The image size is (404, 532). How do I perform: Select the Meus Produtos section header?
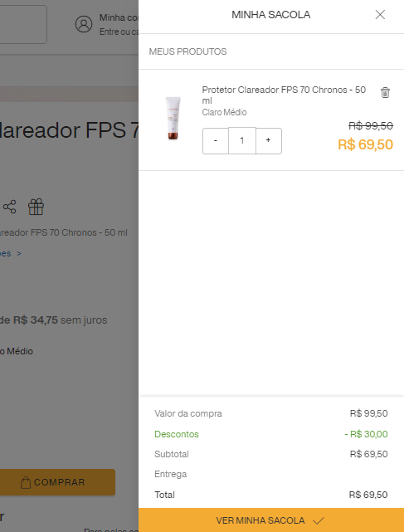click(x=188, y=51)
